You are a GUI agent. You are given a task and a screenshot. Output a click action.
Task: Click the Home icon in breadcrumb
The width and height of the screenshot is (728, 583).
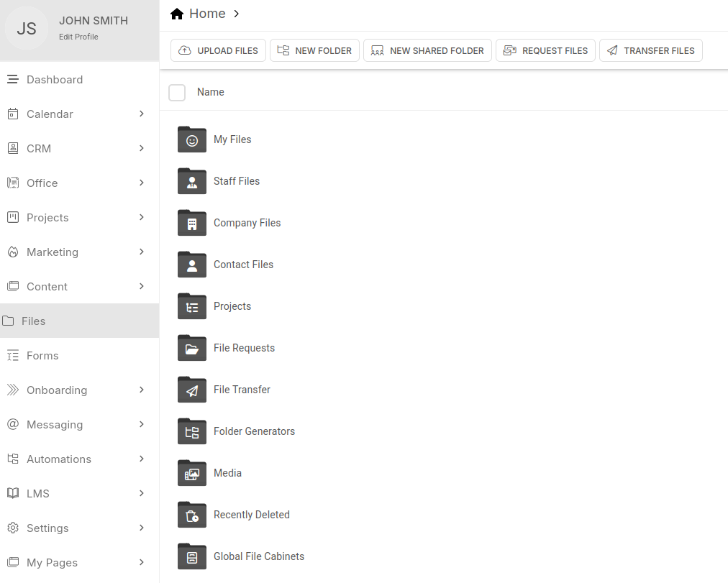[x=177, y=14]
